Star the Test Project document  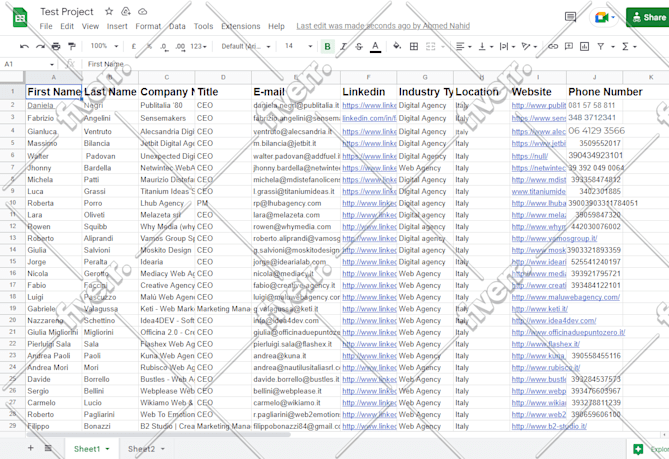click(109, 12)
